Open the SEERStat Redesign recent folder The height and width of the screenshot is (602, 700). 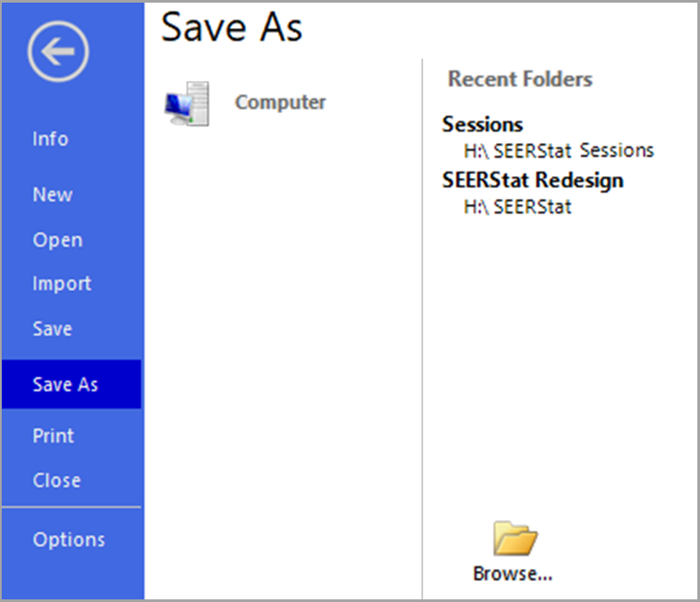point(532,180)
